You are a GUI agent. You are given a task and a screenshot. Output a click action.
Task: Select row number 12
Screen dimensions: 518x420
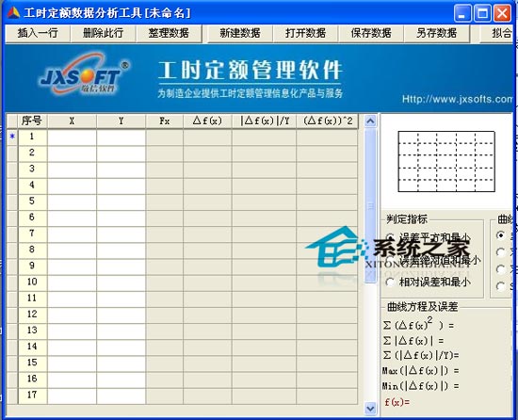(x=32, y=315)
